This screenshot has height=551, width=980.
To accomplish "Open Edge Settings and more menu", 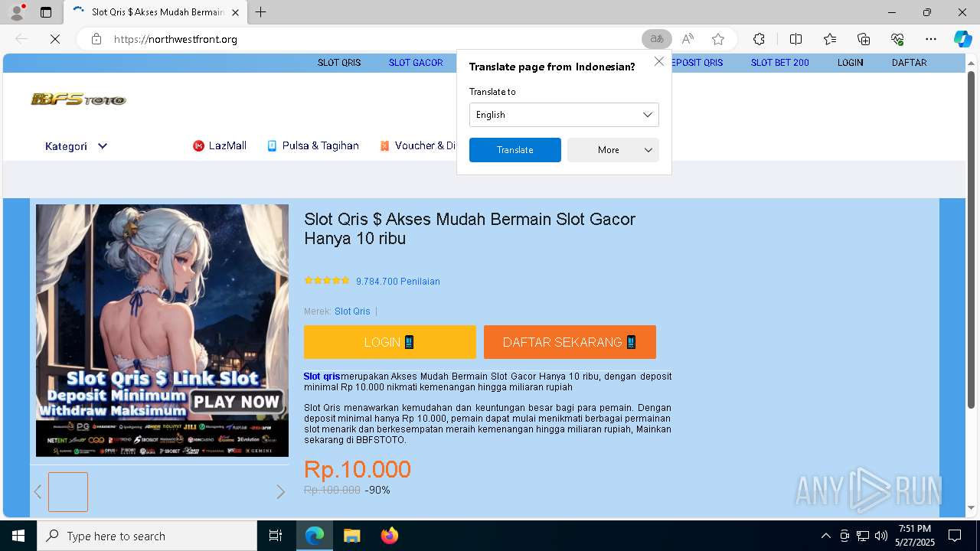I will [931, 39].
